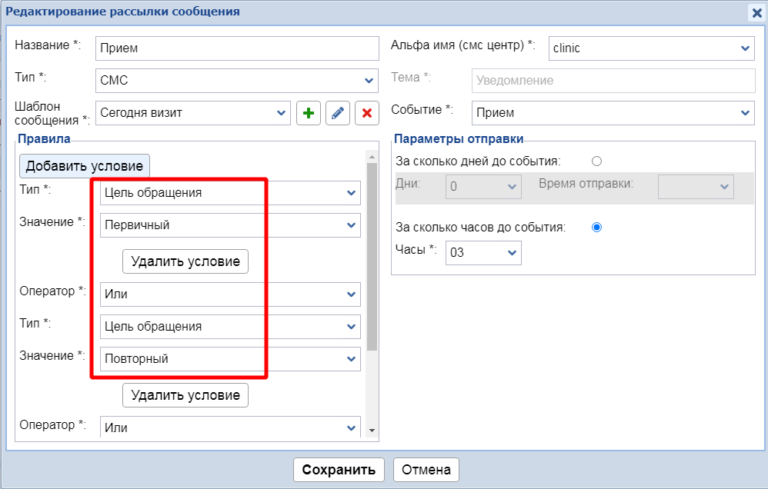Click the Название text field
Image resolution: width=768 pixels, height=489 pixels.
[x=236, y=48]
